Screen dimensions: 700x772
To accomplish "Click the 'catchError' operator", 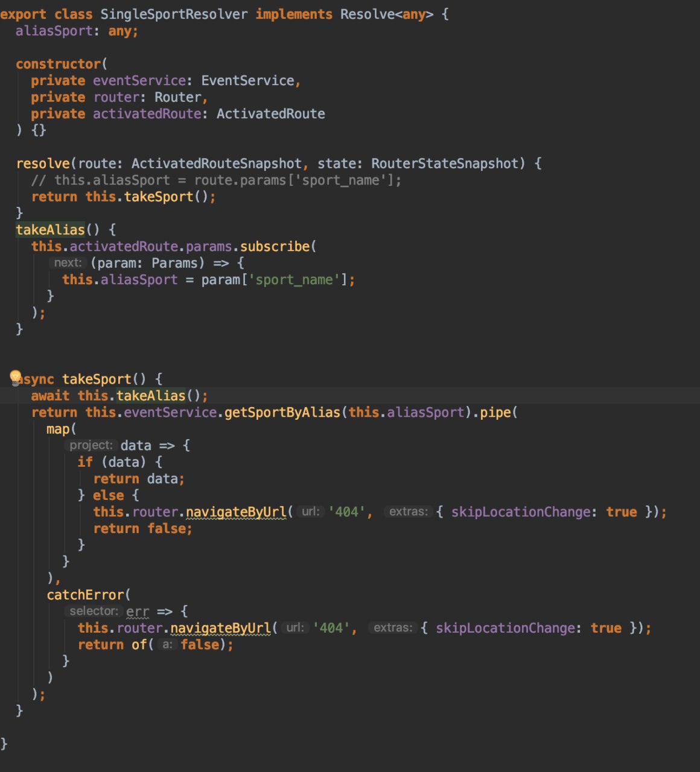I will (x=85, y=595).
